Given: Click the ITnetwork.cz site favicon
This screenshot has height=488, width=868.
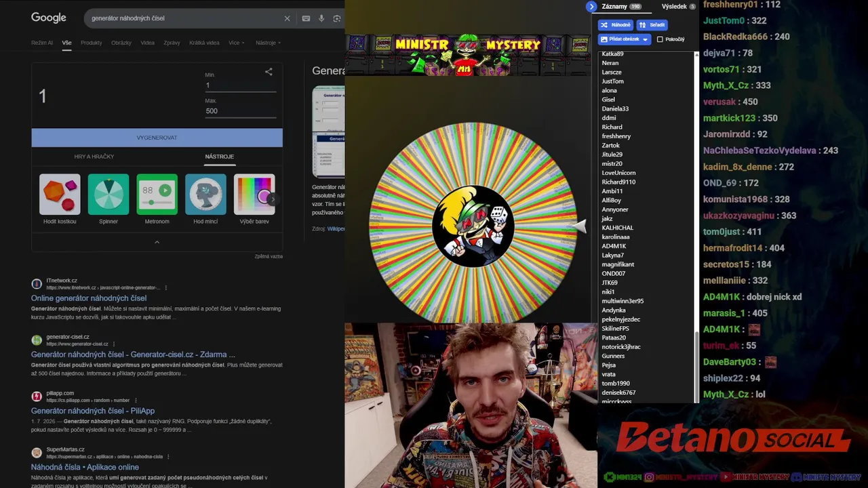Looking at the screenshot, I should [x=37, y=283].
